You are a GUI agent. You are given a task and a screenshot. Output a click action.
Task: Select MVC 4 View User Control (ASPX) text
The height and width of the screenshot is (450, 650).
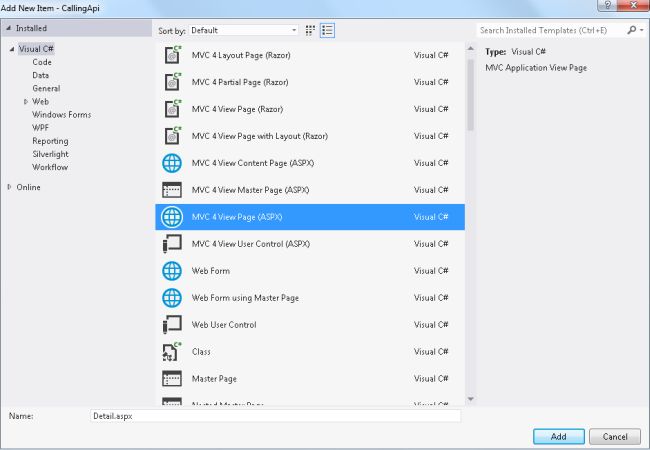coord(251,244)
